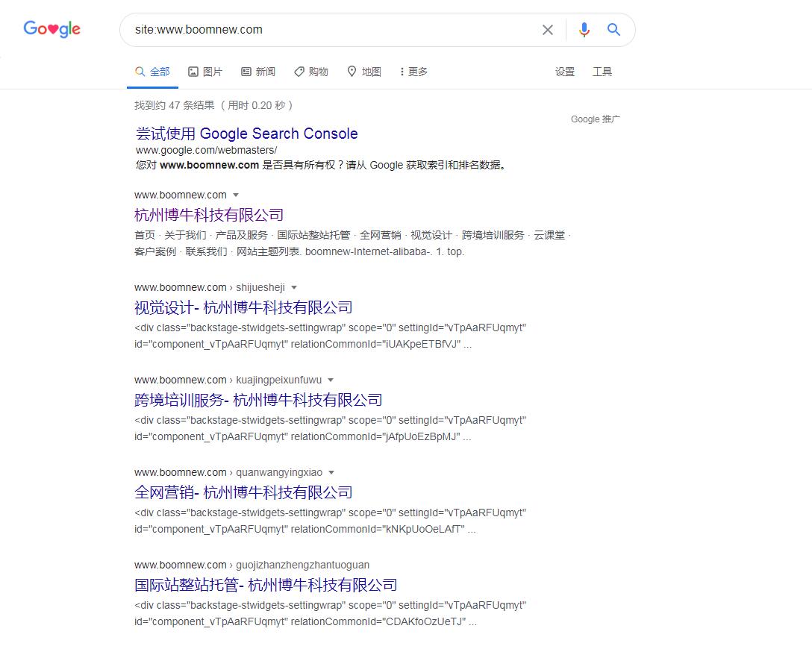Expand dropdown arrow next to kuajingpeixunfuwu URL
Image resolution: width=812 pixels, height=652 pixels.
click(x=331, y=380)
